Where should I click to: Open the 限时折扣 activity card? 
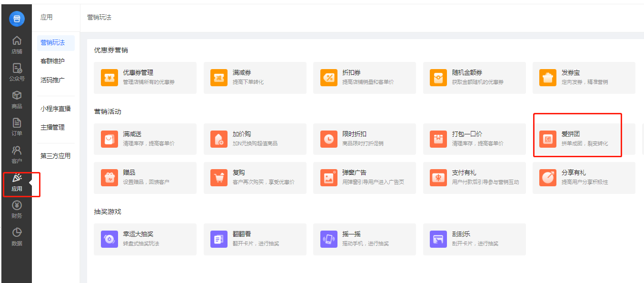click(365, 139)
